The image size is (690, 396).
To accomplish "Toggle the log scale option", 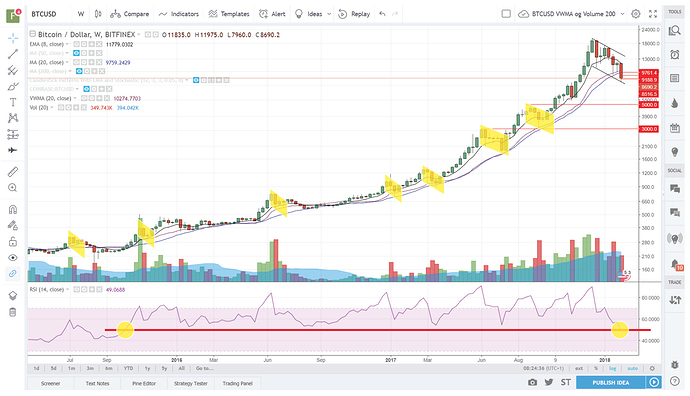I will click(x=612, y=368).
